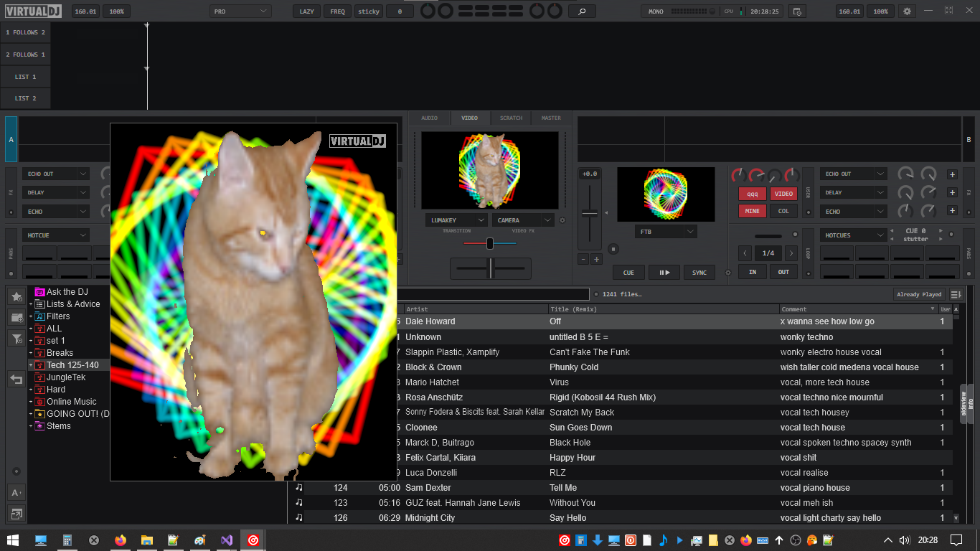This screenshot has height=551, width=980.
Task: Open deck A HOTCUE pads dropdown
Action: click(x=56, y=235)
